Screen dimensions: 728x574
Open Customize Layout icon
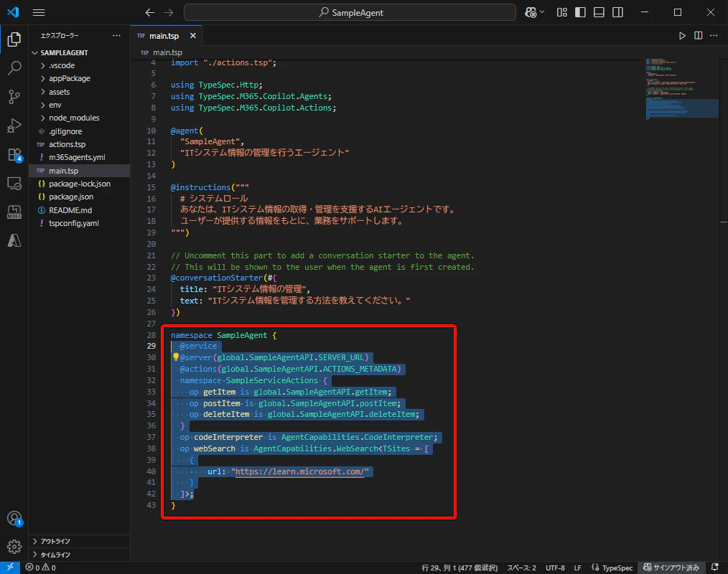click(561, 12)
